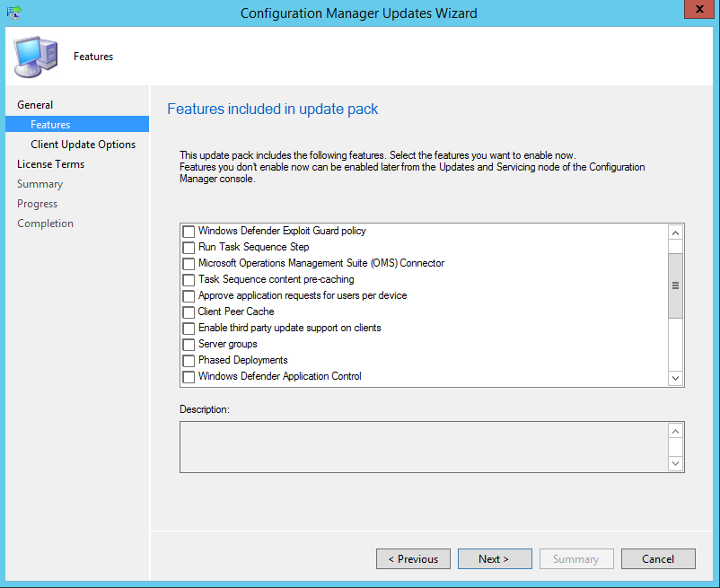Image resolution: width=720 pixels, height=588 pixels.
Task: Proceed with the Next button
Action: [x=495, y=558]
